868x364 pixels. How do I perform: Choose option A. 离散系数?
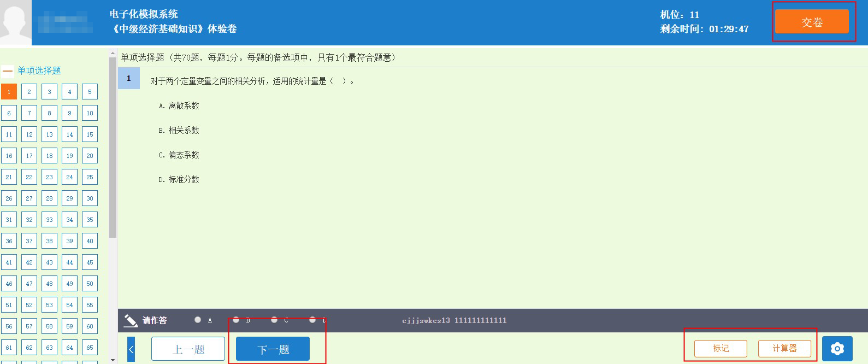pos(179,106)
